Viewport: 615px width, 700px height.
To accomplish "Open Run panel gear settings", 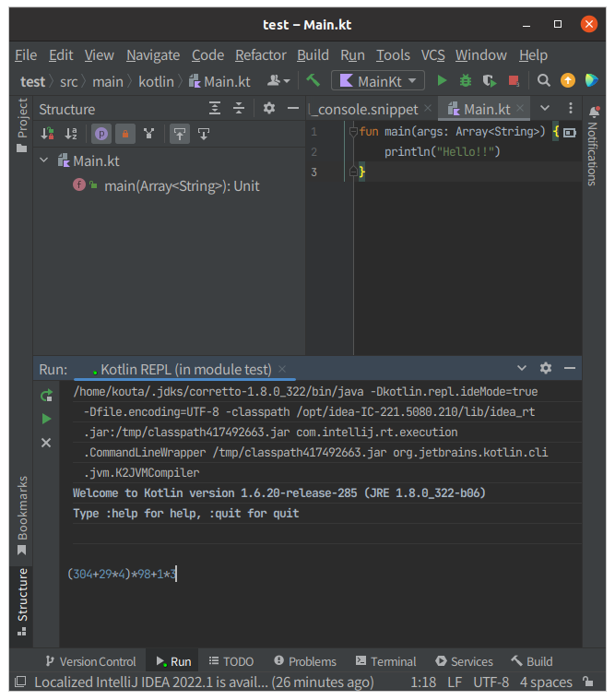I will point(545,368).
